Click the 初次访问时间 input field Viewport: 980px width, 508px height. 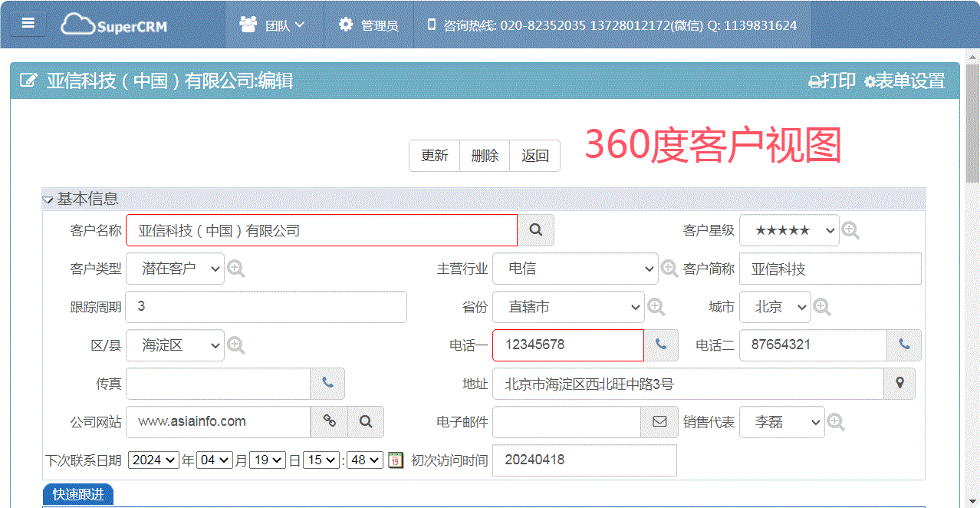[584, 460]
